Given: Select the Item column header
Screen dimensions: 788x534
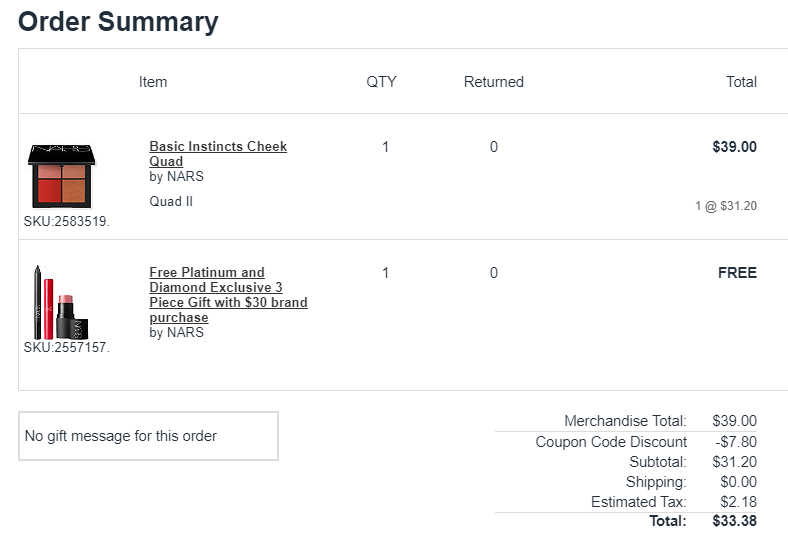Looking at the screenshot, I should click(x=153, y=82).
